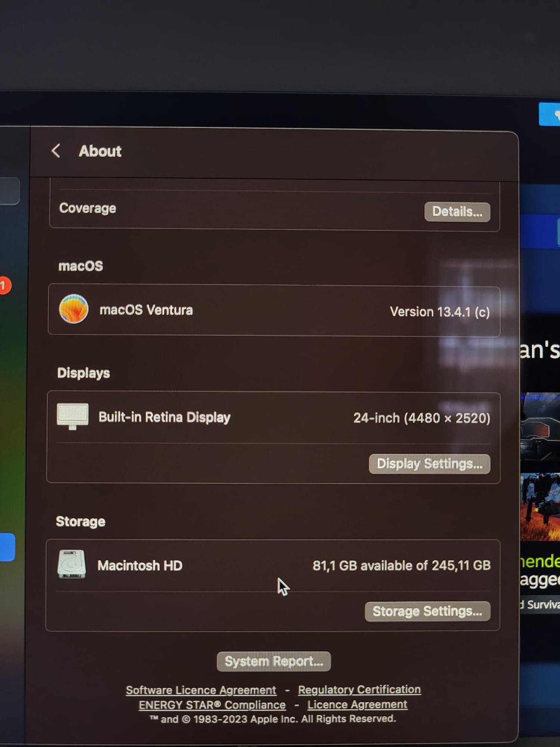This screenshot has height=747, width=560.
Task: Click the macOS section heading
Action: click(x=81, y=266)
